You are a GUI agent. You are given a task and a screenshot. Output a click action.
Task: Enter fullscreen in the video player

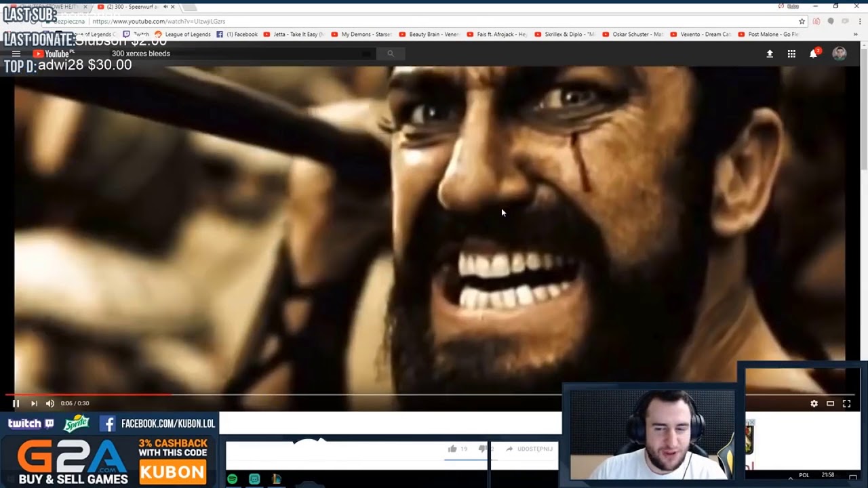coord(846,403)
